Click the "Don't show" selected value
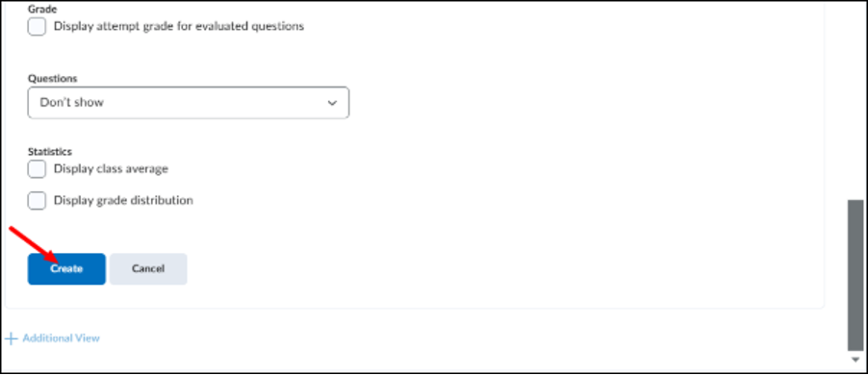This screenshot has height=375, width=868. point(72,102)
